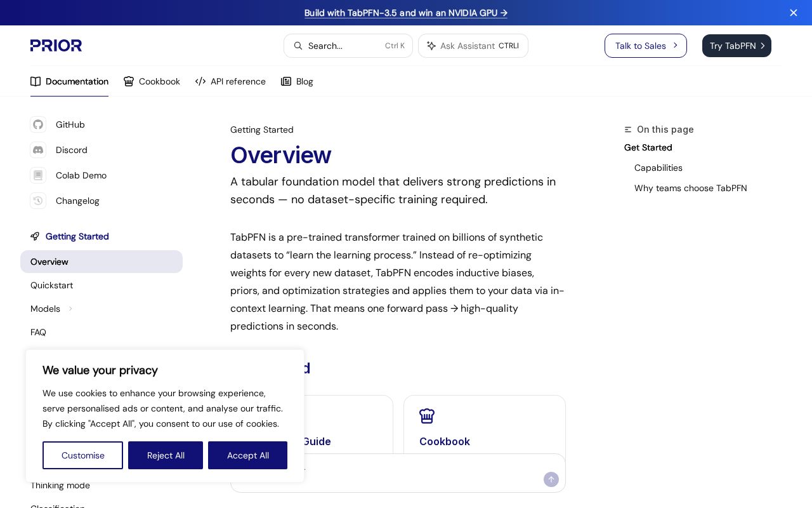Click Talk to Sales button
Viewport: 812px width, 508px height.
click(646, 46)
